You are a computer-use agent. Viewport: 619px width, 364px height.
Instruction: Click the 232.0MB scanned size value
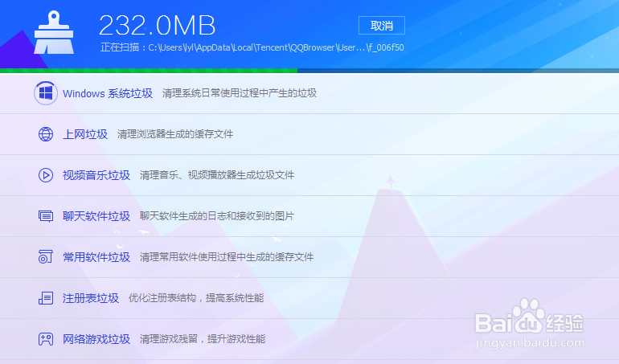tap(157, 26)
